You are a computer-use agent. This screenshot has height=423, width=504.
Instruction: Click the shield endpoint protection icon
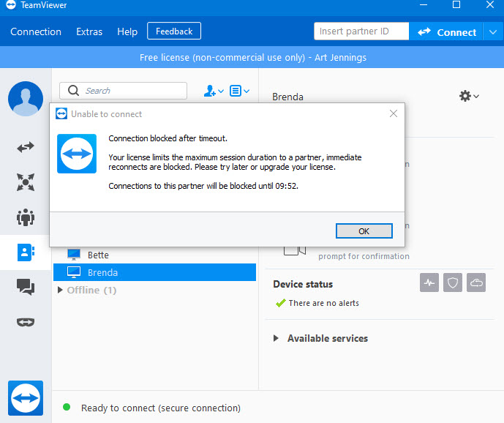point(453,282)
